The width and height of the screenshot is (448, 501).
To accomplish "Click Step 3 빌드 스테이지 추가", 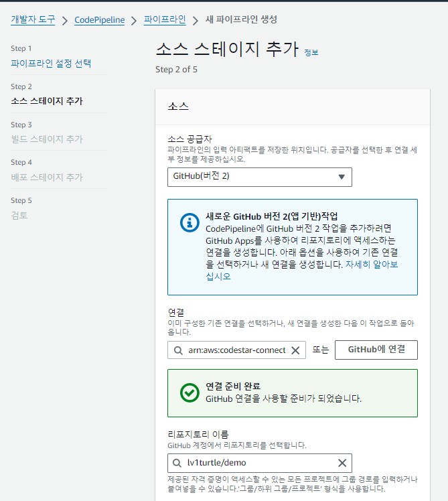I will click(x=47, y=139).
